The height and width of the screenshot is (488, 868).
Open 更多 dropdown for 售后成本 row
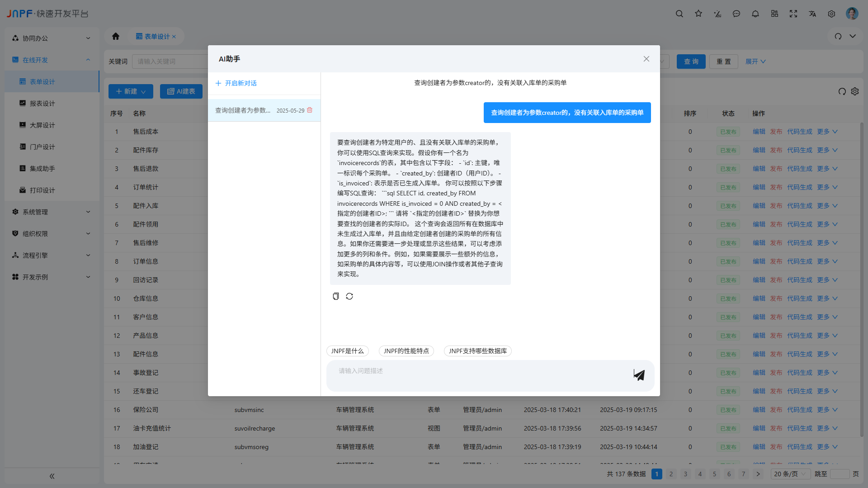click(x=827, y=132)
